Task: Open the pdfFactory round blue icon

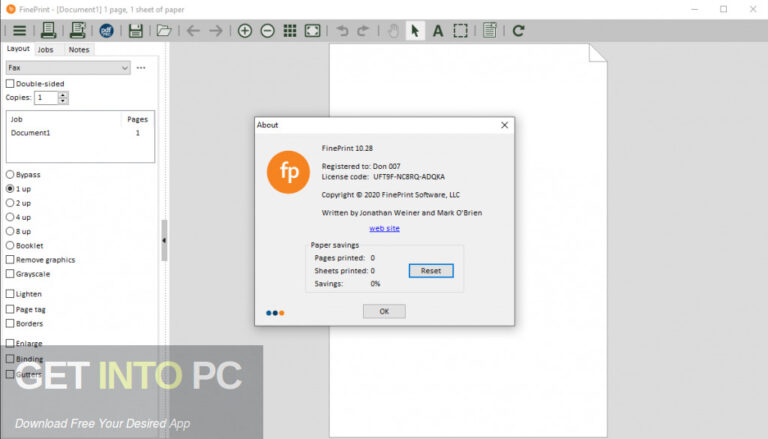Action: 106,31
